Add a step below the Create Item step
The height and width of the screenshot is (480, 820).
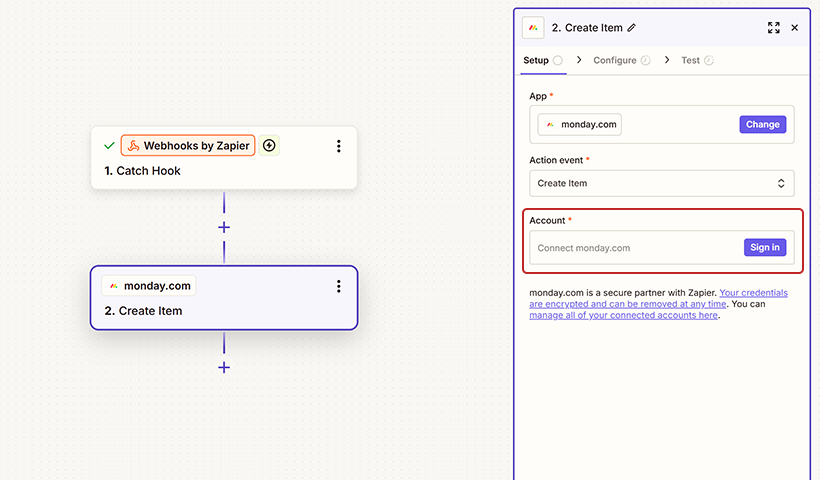(224, 367)
